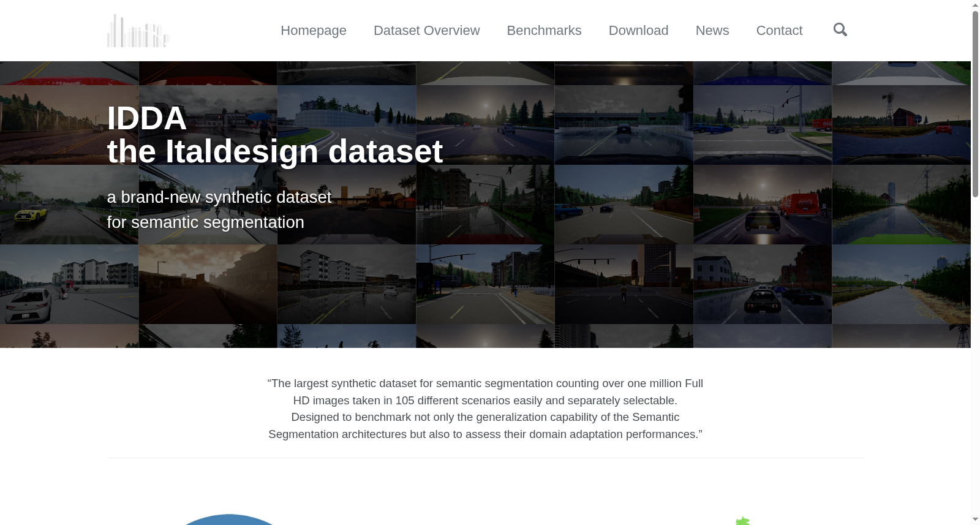The height and width of the screenshot is (525, 980).
Task: Click the scrollbar up arrow
Action: 975,5
